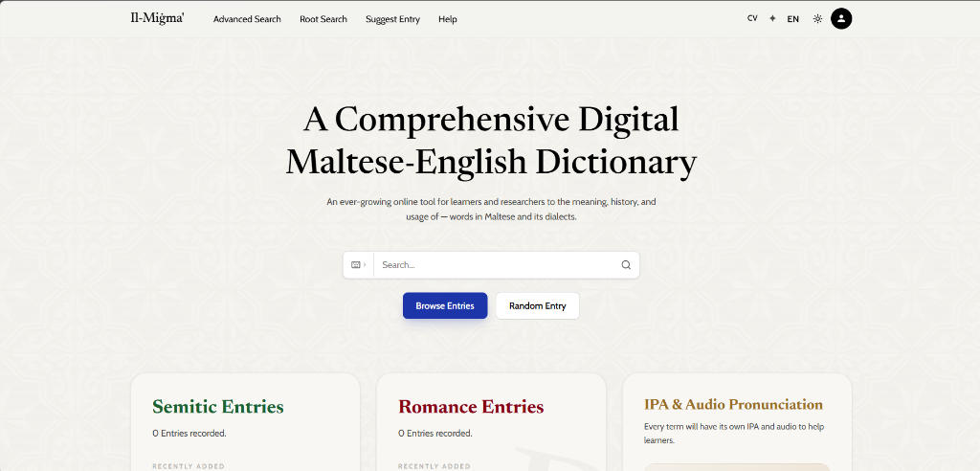Click the 'An ever-growing online tool' paragraph
980x471 pixels.
point(491,210)
